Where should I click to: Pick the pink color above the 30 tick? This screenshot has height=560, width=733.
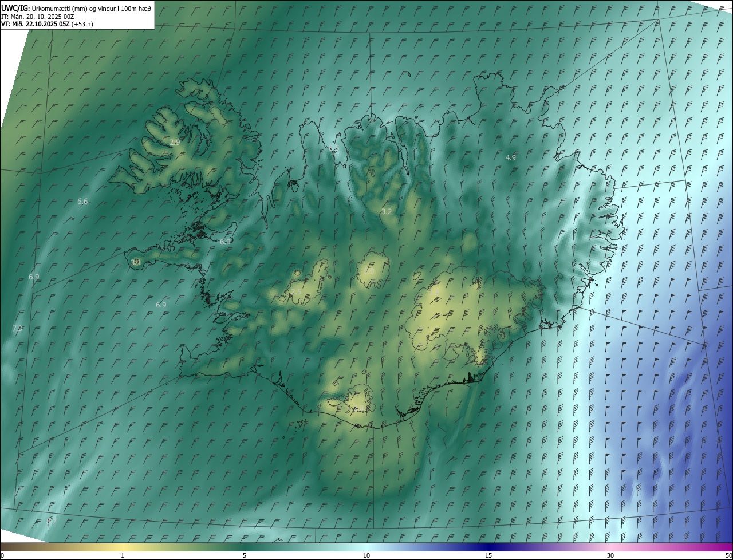[610, 547]
